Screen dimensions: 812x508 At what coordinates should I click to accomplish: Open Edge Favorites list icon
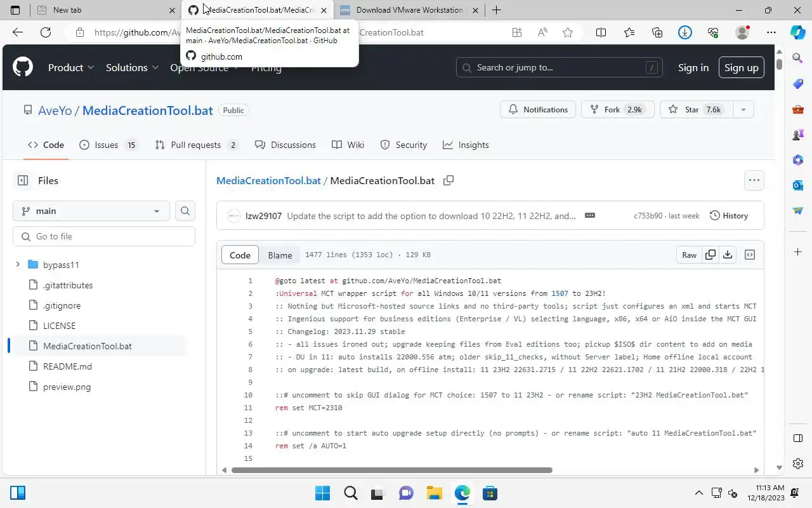629,32
